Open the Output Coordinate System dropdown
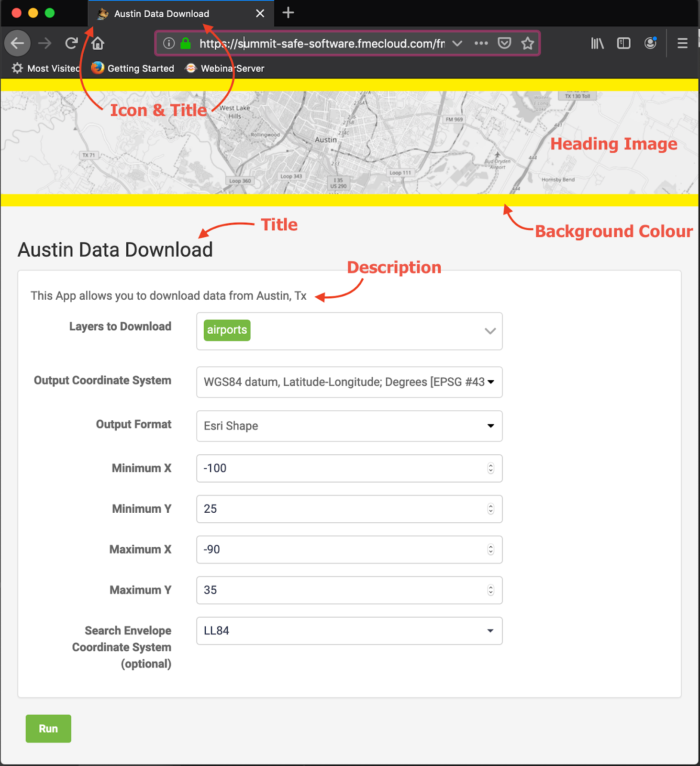The width and height of the screenshot is (700, 766). click(490, 382)
